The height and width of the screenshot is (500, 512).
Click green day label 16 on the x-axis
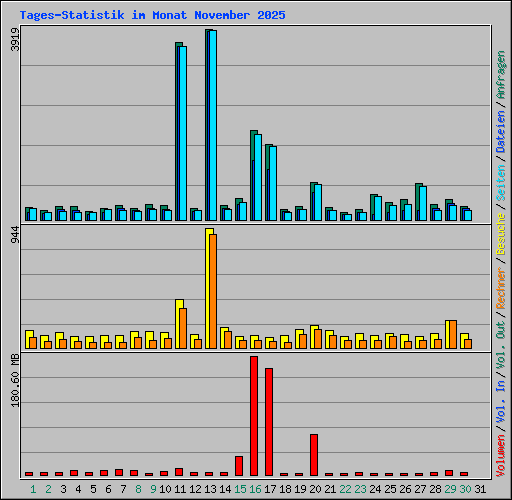(x=255, y=489)
